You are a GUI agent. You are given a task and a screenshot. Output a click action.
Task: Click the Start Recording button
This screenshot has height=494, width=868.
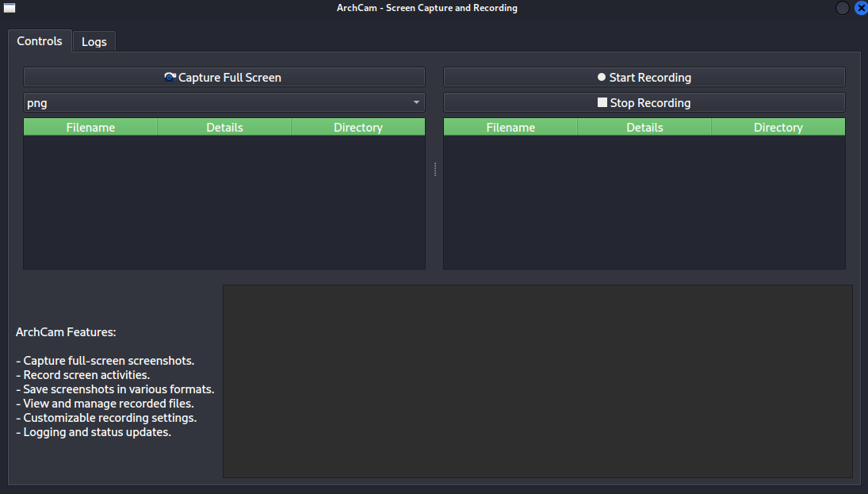(x=644, y=77)
